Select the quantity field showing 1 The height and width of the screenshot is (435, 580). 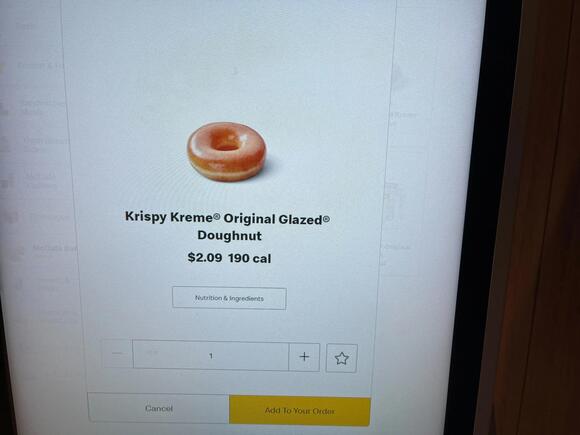[210, 355]
